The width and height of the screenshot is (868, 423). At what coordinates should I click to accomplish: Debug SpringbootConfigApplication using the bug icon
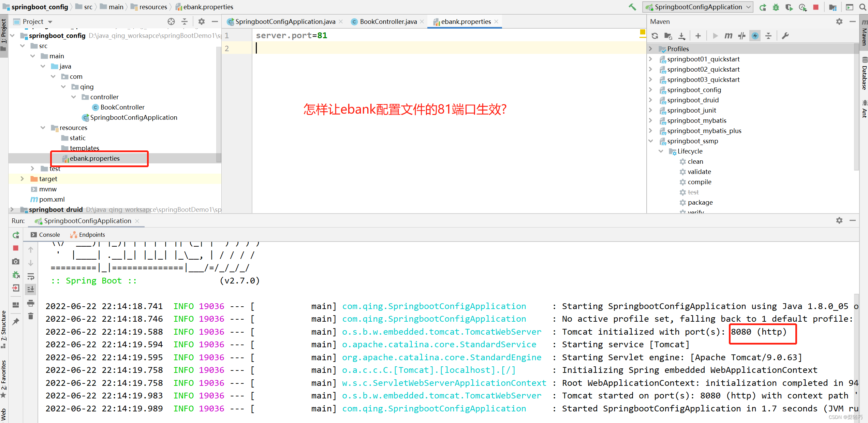(x=776, y=7)
